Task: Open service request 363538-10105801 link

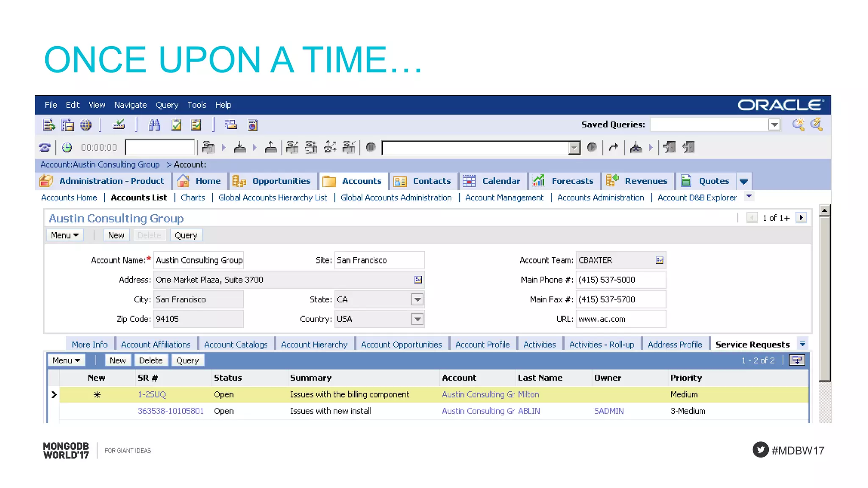Action: tap(170, 411)
